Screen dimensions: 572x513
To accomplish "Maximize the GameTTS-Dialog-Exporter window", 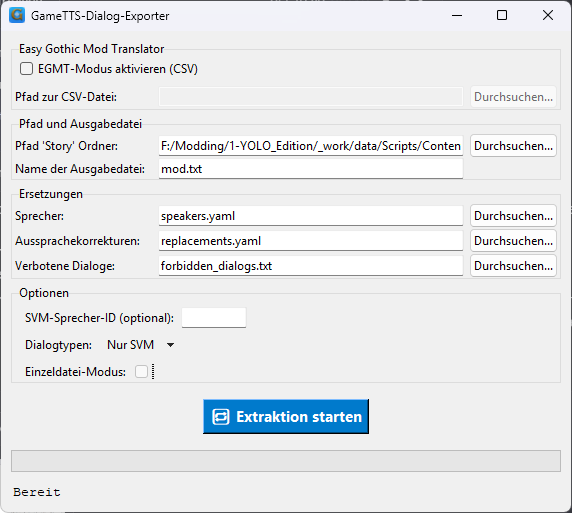I will 502,15.
